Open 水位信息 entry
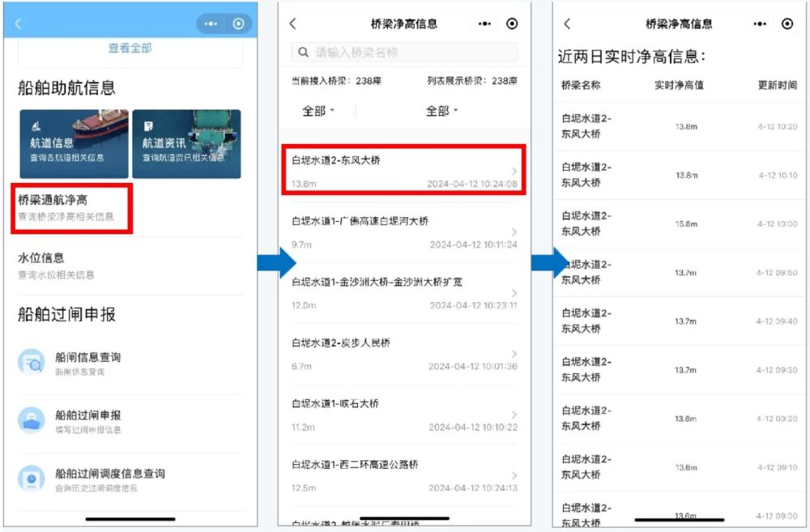The image size is (810, 532). click(130, 266)
